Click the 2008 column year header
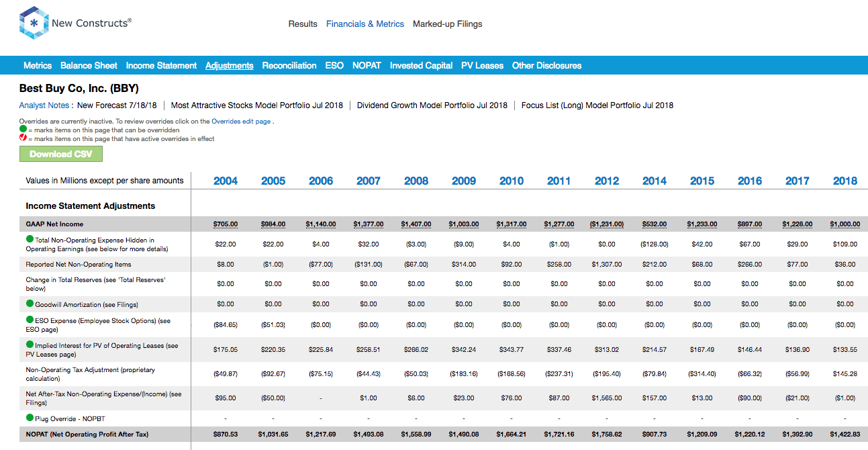The image size is (868, 450). tap(416, 181)
